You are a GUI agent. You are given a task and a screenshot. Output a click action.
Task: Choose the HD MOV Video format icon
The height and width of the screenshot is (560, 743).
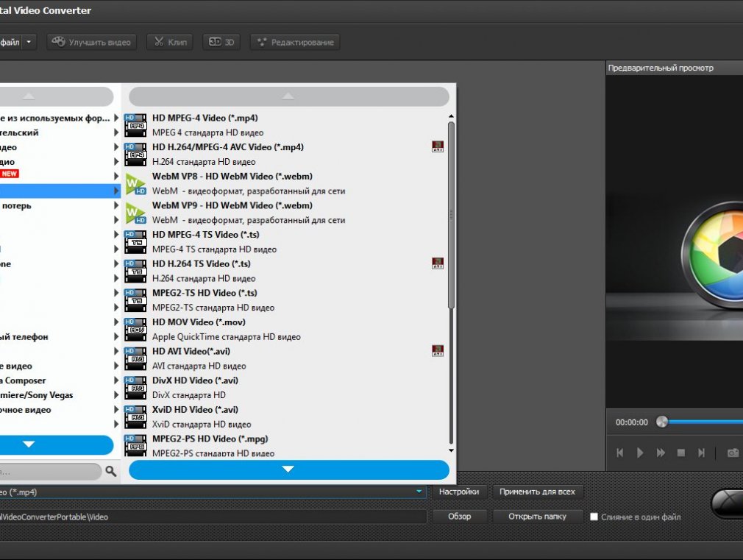pos(135,330)
